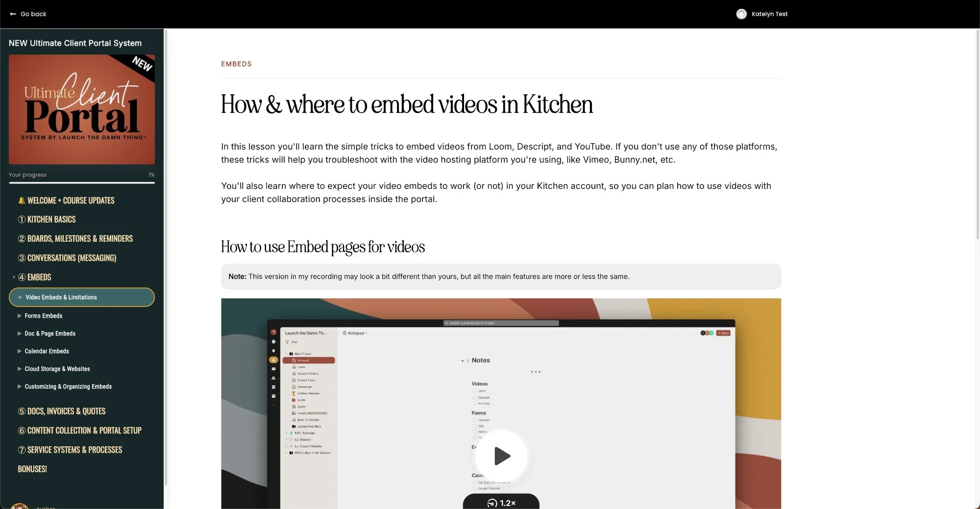Expand the ④ EMBEDS section chevron
This screenshot has height=509, width=980.
pos(14,277)
